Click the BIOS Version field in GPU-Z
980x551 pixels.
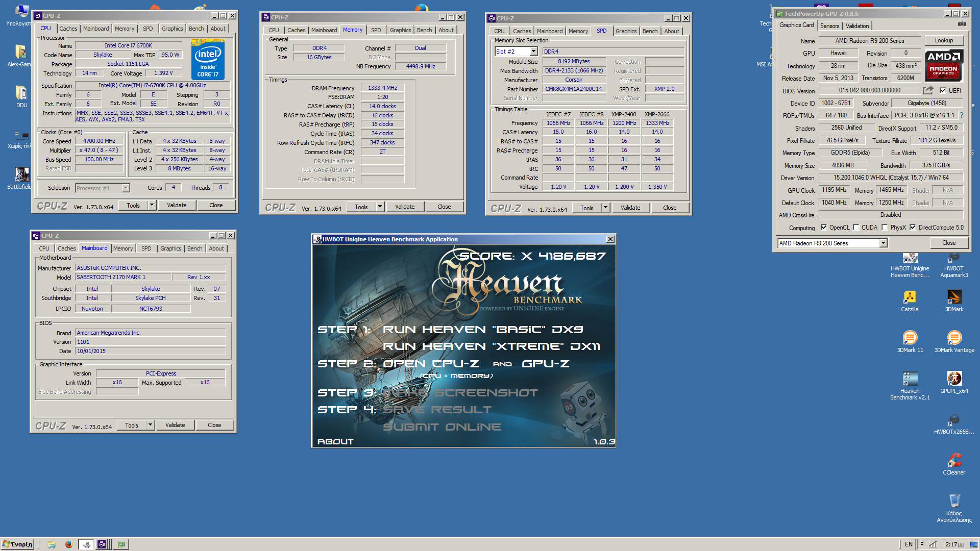click(x=870, y=90)
